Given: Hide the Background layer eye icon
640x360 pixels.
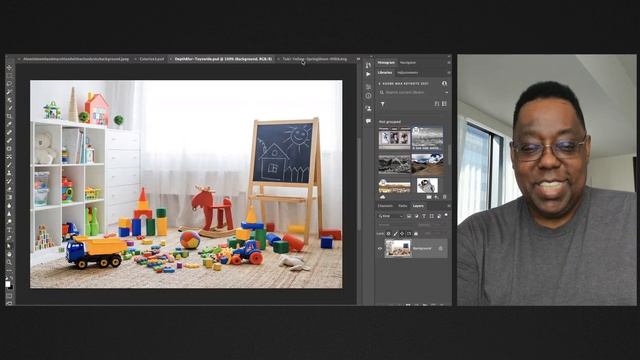Looking at the screenshot, I should click(380, 249).
